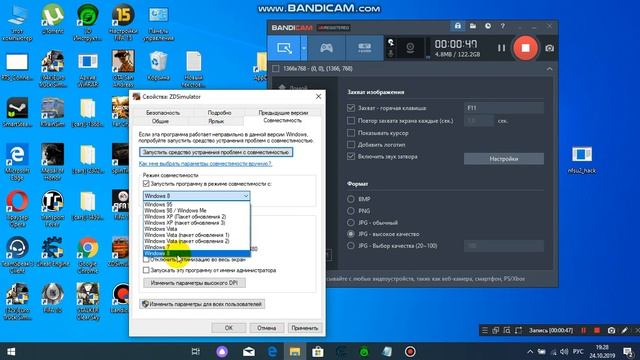Viewport: 640px width, 360px height.
Task: Switch to Ярлык tab
Action: pyautogui.click(x=216, y=121)
